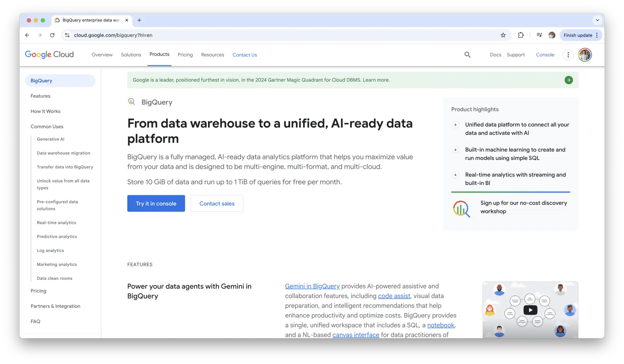
Task: Open the Resources navigation menu
Action: (212, 55)
